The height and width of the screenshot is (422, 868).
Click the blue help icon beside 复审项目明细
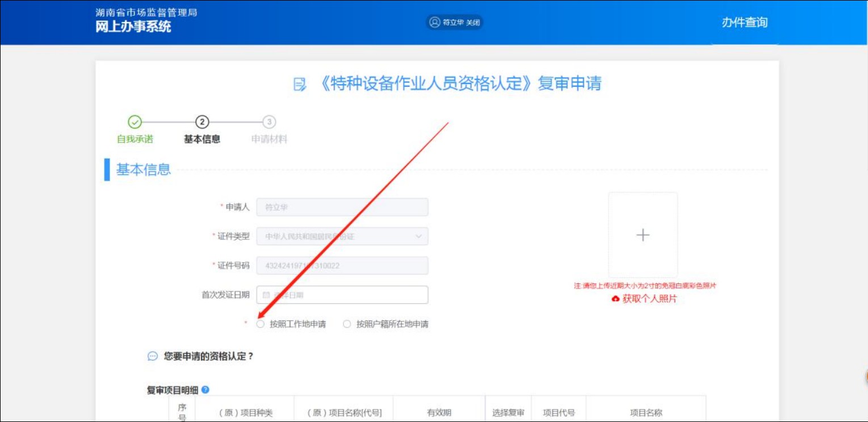click(x=206, y=390)
